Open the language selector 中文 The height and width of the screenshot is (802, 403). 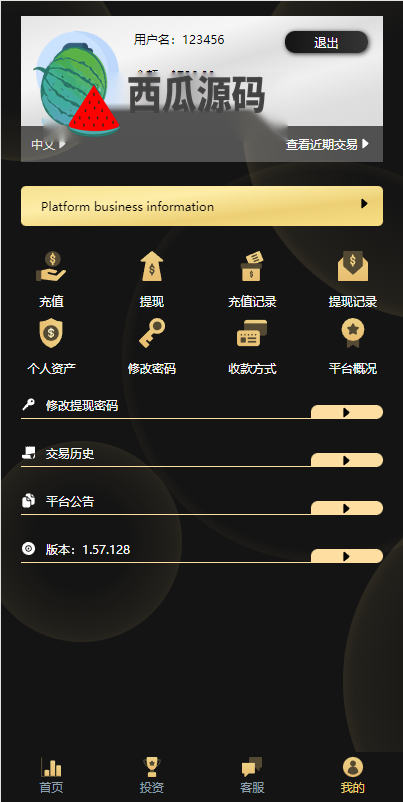(x=49, y=145)
